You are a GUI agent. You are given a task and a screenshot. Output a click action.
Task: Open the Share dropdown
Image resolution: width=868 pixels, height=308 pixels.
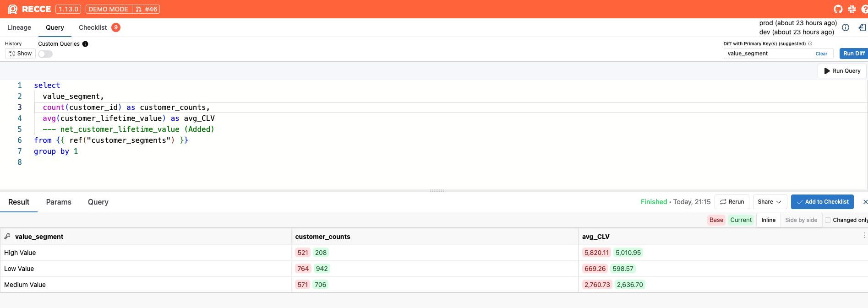pyautogui.click(x=770, y=202)
